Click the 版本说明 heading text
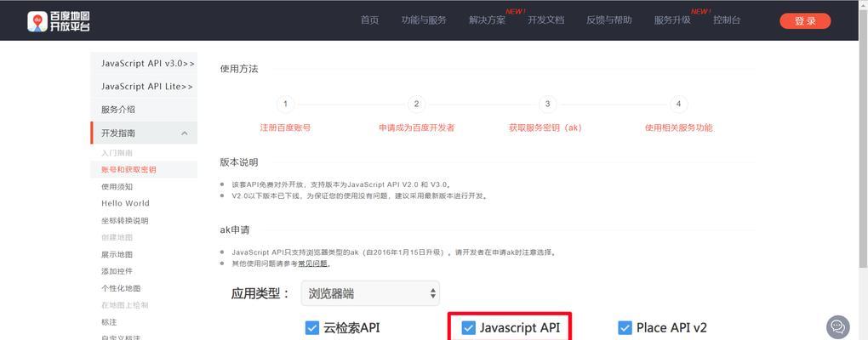Image resolution: width=868 pixels, height=340 pixels. [239, 162]
